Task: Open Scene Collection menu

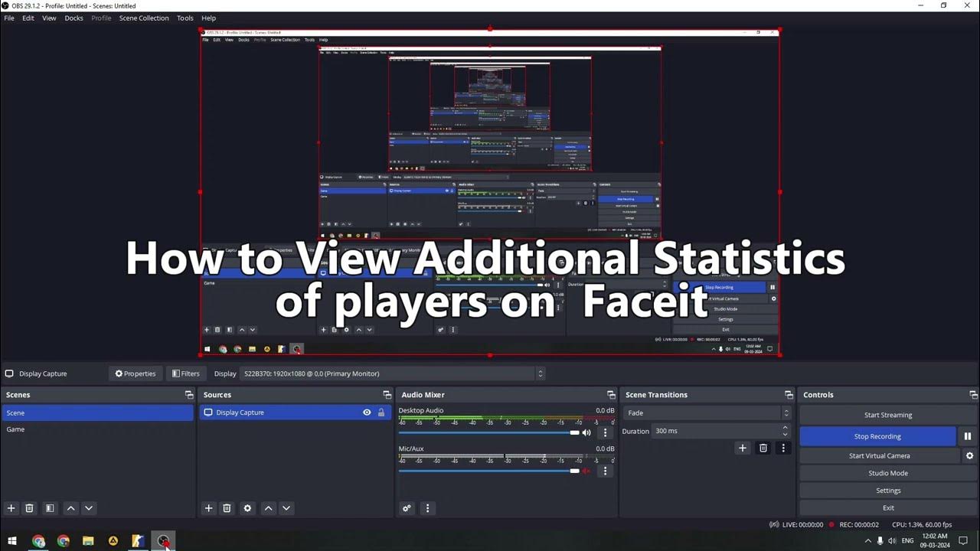Action: coord(144,18)
